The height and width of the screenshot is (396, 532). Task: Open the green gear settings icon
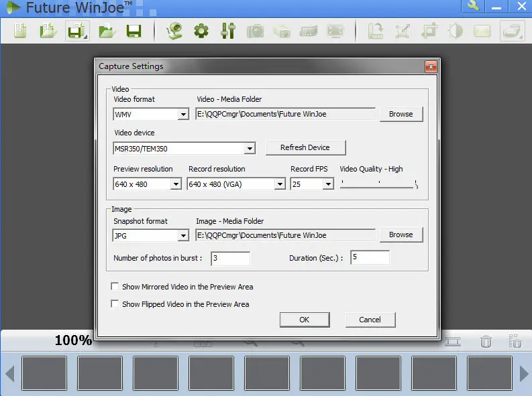pyautogui.click(x=201, y=31)
